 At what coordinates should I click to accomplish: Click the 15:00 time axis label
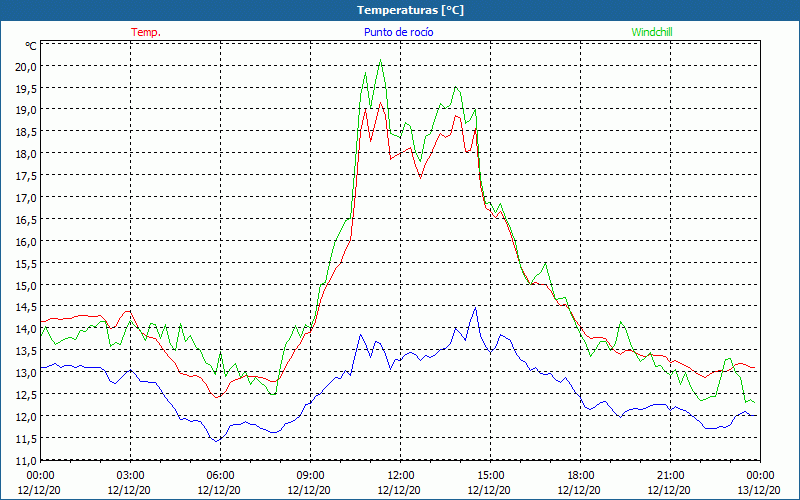[x=490, y=476]
